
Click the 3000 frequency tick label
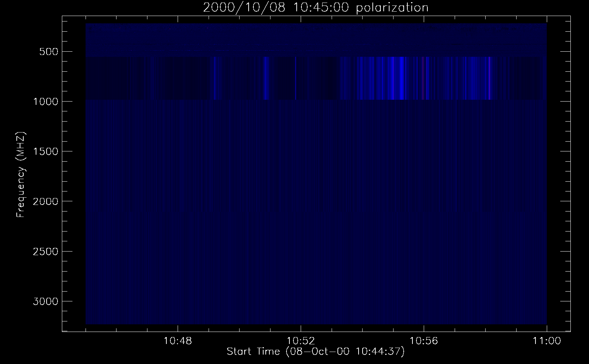(46, 301)
